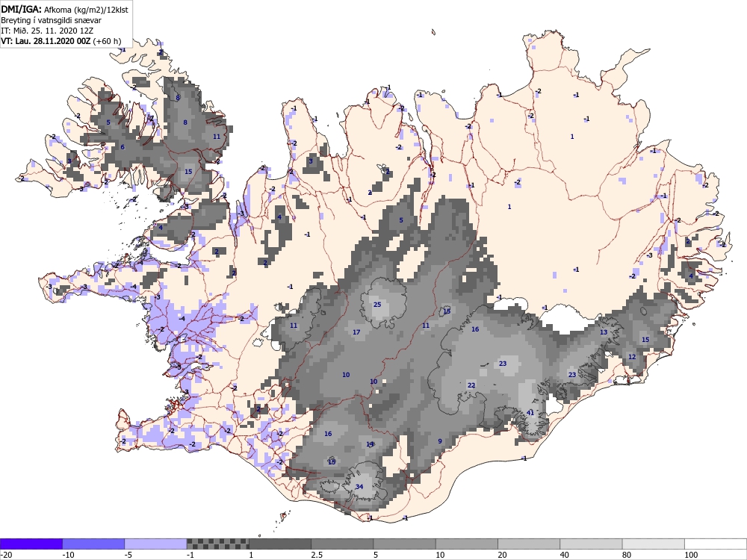The image size is (747, 560).
Task: Click the 'VT: Lau. 28.11.2020 00Z (+60 h)' line
Action: 61,41
